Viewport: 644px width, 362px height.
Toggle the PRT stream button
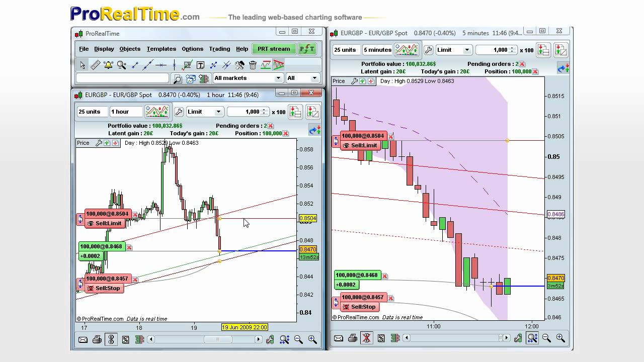(274, 49)
